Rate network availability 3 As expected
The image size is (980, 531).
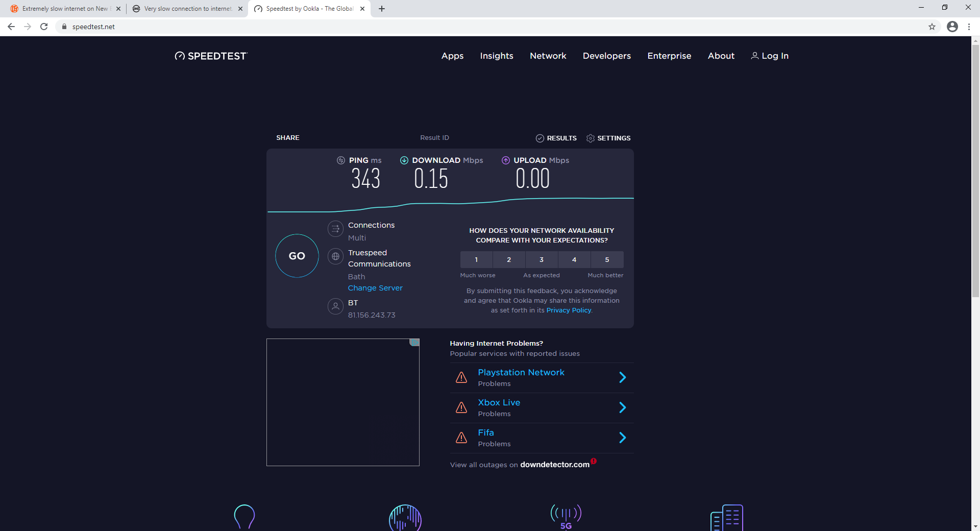click(x=542, y=260)
